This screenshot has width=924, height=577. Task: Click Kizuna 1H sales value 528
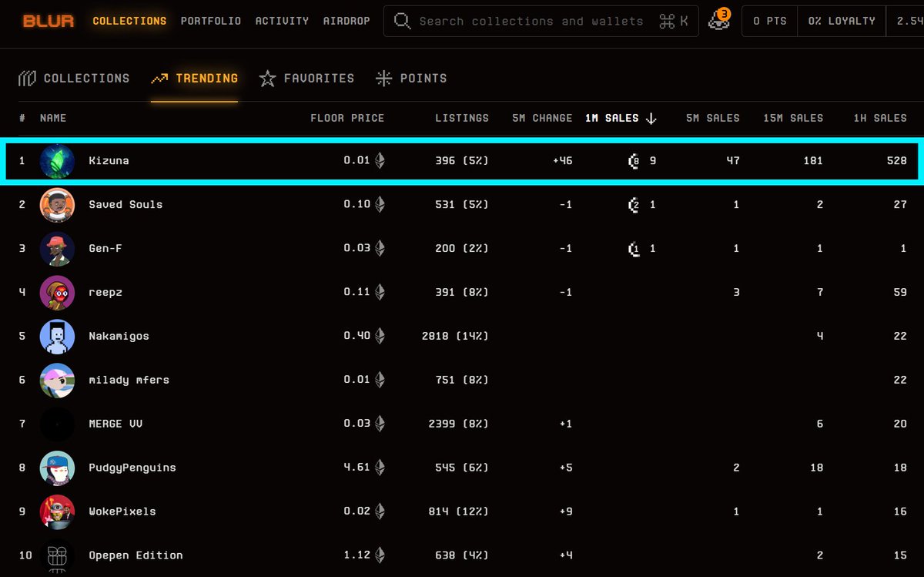pos(896,161)
